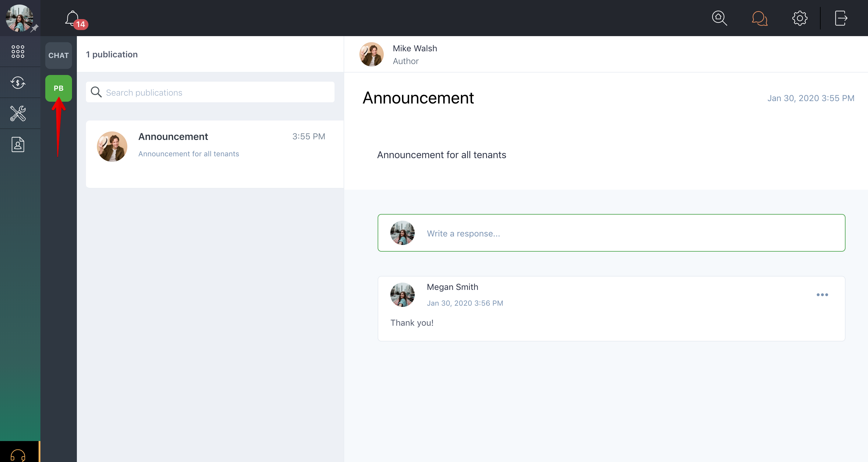Screen dimensions: 868x462
Task: Open the Announcement publication list item
Action: point(214,154)
